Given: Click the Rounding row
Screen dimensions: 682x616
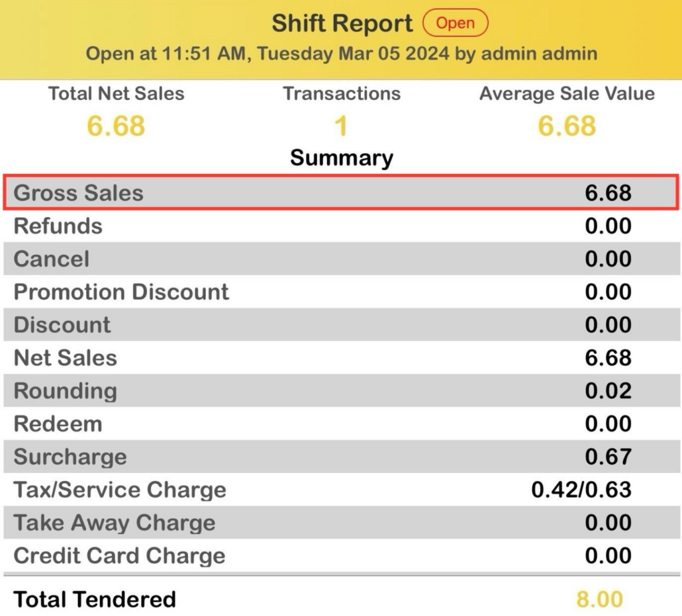Looking at the screenshot, I should 341,391.
